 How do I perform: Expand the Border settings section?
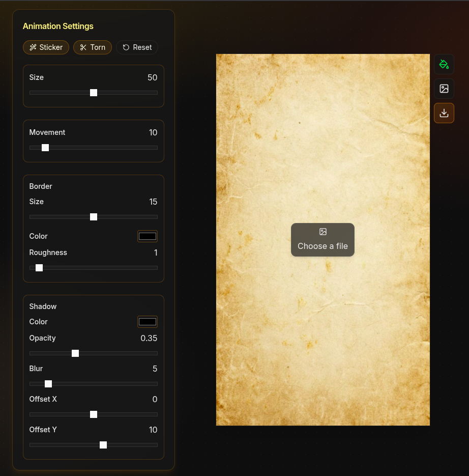pyautogui.click(x=40, y=186)
